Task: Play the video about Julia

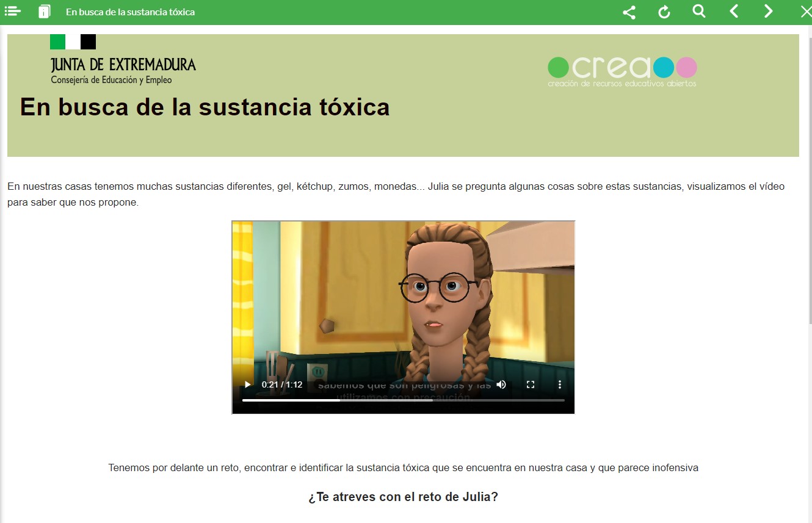Action: (247, 384)
